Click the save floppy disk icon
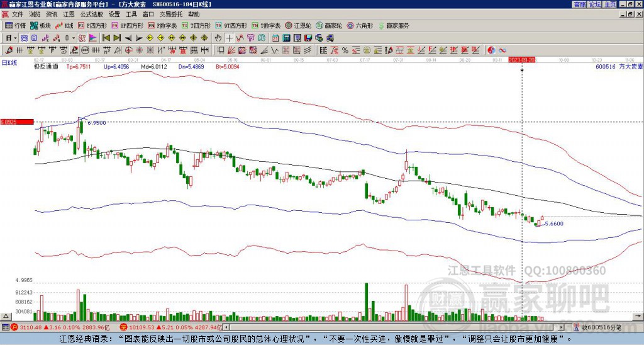 308,38
